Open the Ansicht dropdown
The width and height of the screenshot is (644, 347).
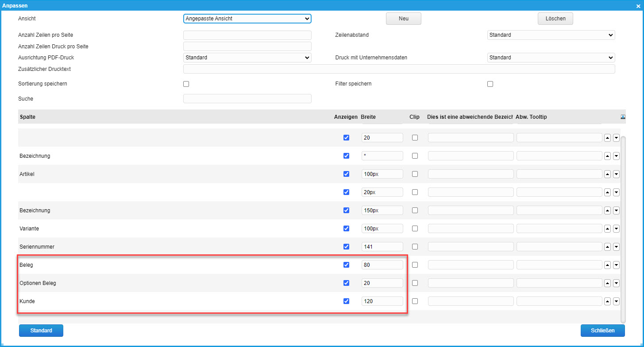coord(247,19)
